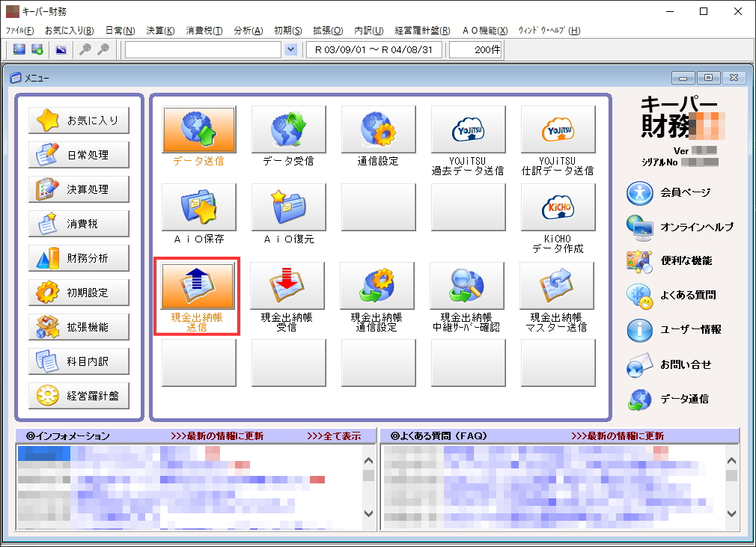
Task: Select the 決算処理 category button
Action: point(79,189)
